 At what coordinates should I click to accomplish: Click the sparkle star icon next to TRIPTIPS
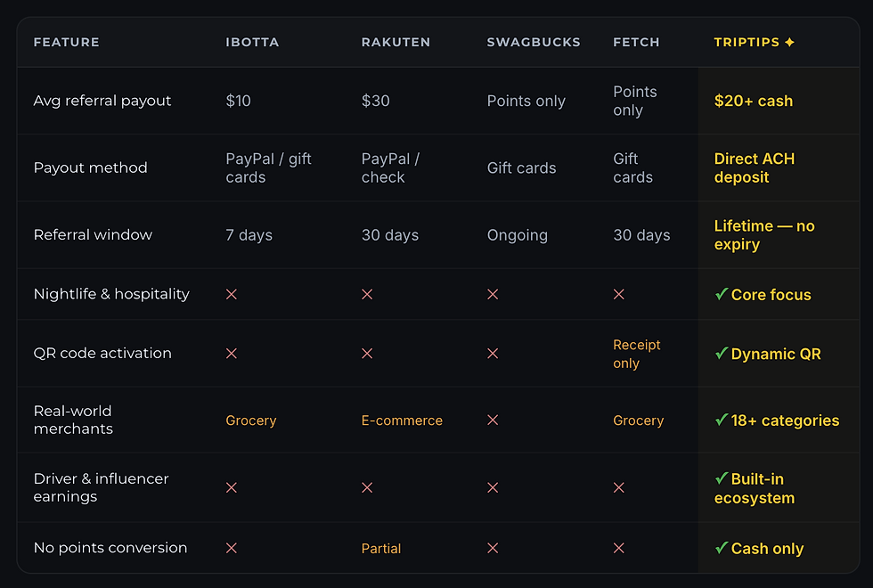click(x=789, y=43)
